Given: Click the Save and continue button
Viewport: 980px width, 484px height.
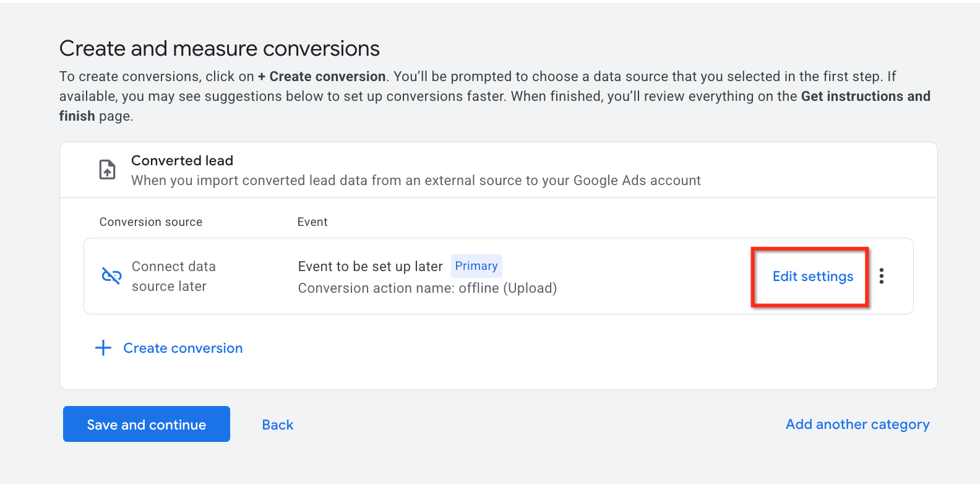Looking at the screenshot, I should coord(147,424).
